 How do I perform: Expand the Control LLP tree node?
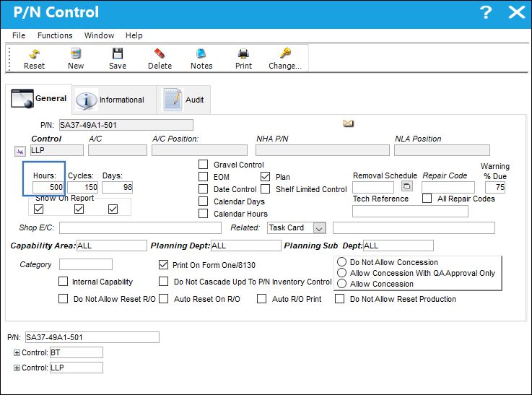coord(17,368)
